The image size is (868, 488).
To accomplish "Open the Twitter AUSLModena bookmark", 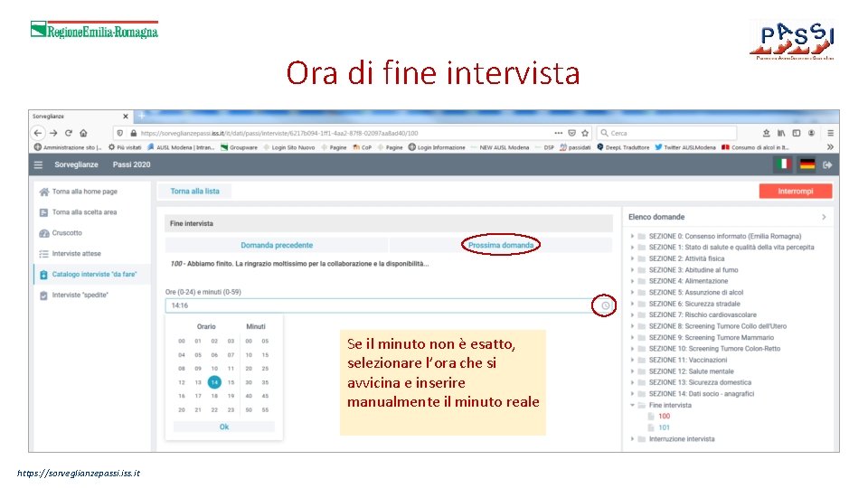I will (x=685, y=147).
